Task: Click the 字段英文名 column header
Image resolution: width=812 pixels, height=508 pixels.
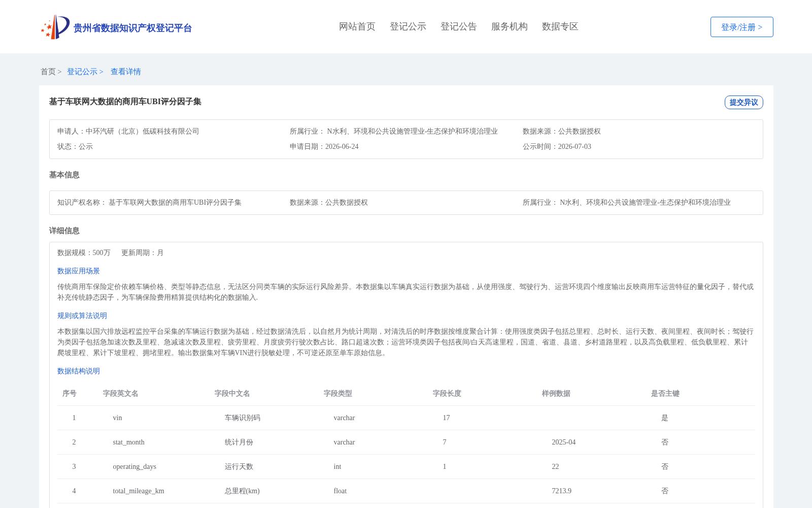Action: click(x=121, y=393)
